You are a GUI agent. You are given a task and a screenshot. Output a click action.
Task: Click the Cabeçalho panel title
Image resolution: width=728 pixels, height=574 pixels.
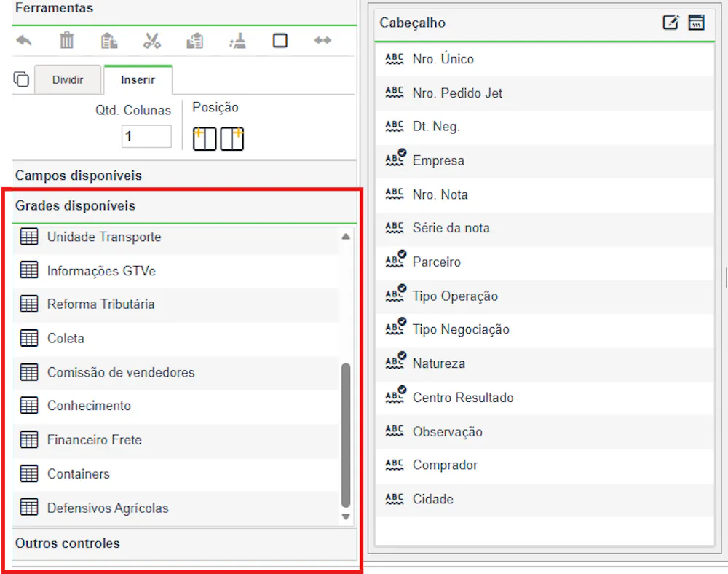pos(412,23)
